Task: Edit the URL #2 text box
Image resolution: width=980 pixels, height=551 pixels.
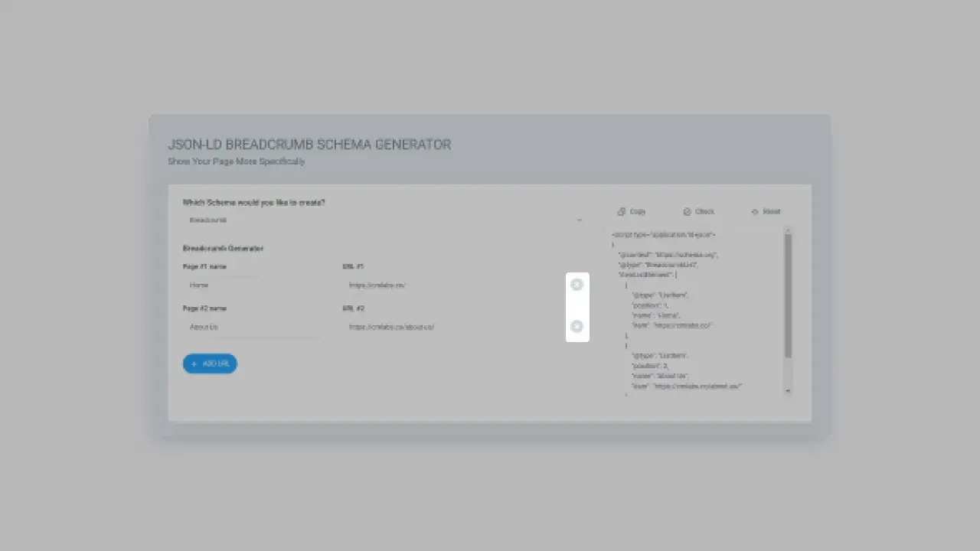Action: [452, 327]
